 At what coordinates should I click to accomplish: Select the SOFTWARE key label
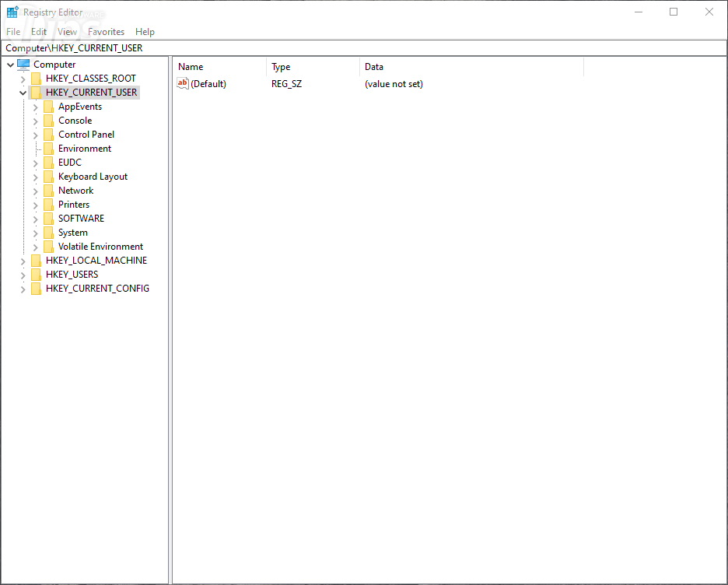click(x=81, y=219)
